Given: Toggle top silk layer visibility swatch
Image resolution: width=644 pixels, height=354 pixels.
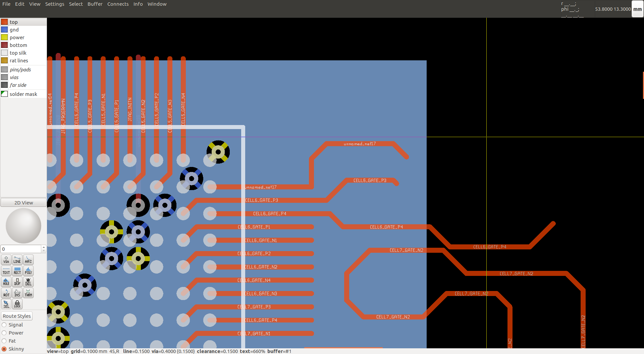Looking at the screenshot, I should click(4, 53).
